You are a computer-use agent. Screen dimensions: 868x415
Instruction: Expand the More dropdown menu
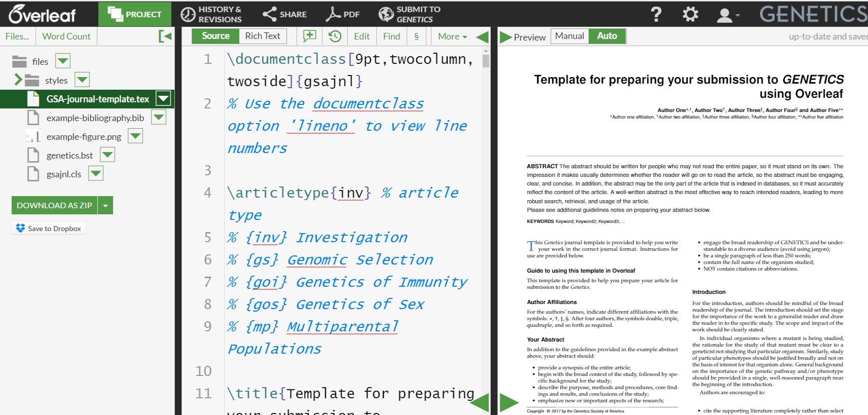coord(452,36)
